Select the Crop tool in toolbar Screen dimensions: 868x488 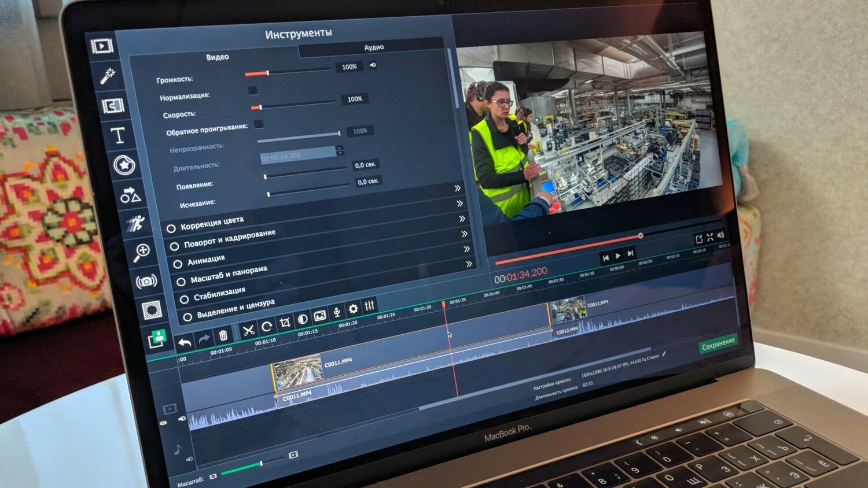tap(285, 323)
